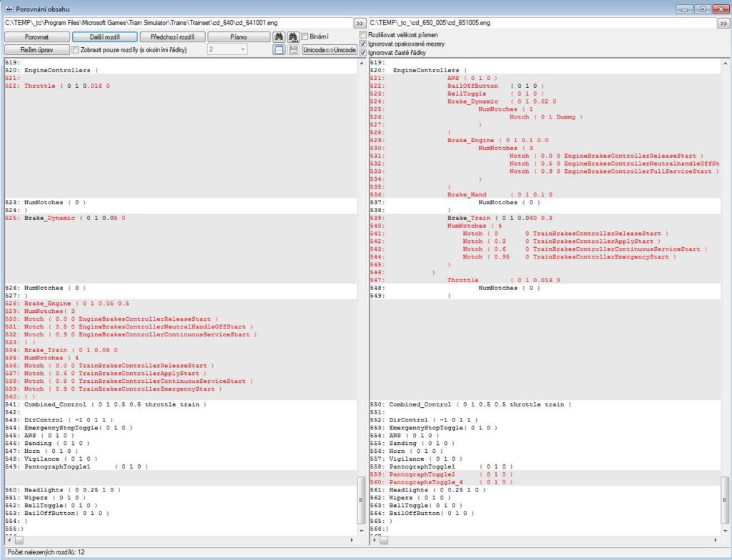Click the floppy disk save icon

click(x=292, y=50)
